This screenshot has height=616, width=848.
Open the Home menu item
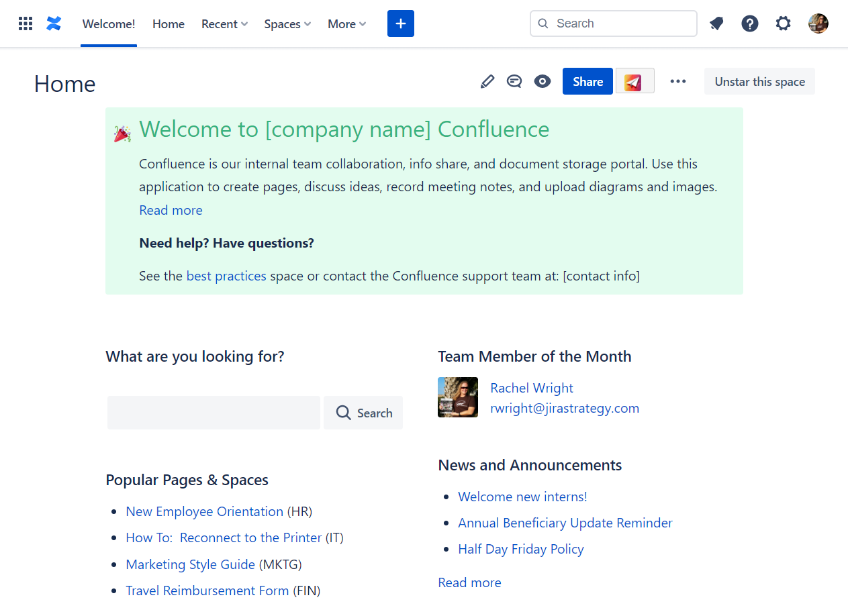[168, 23]
